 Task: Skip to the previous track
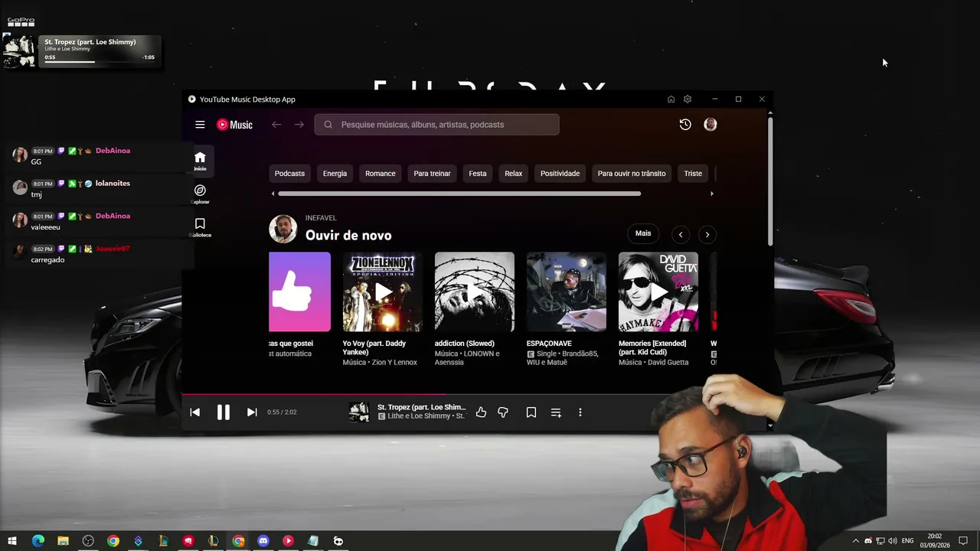[x=195, y=412]
